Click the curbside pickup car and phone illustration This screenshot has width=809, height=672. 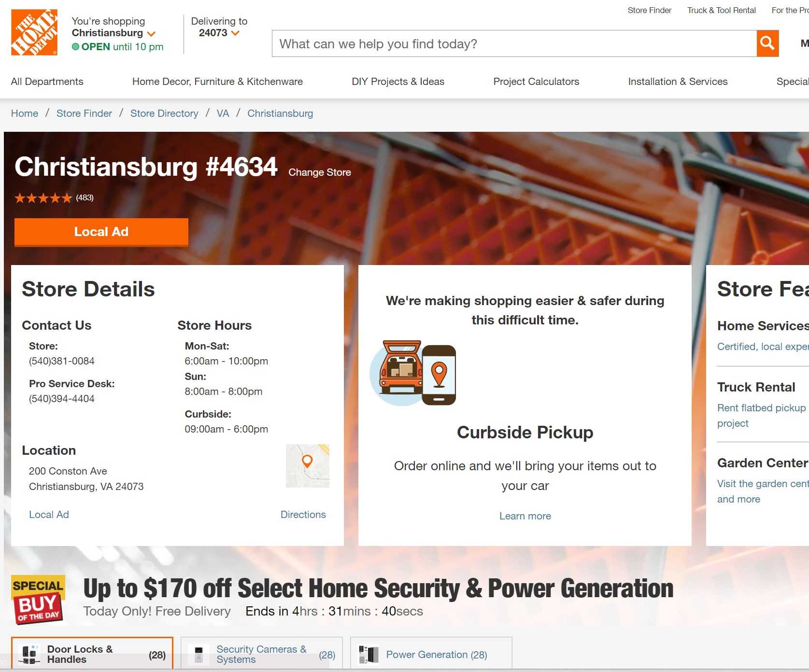[413, 373]
